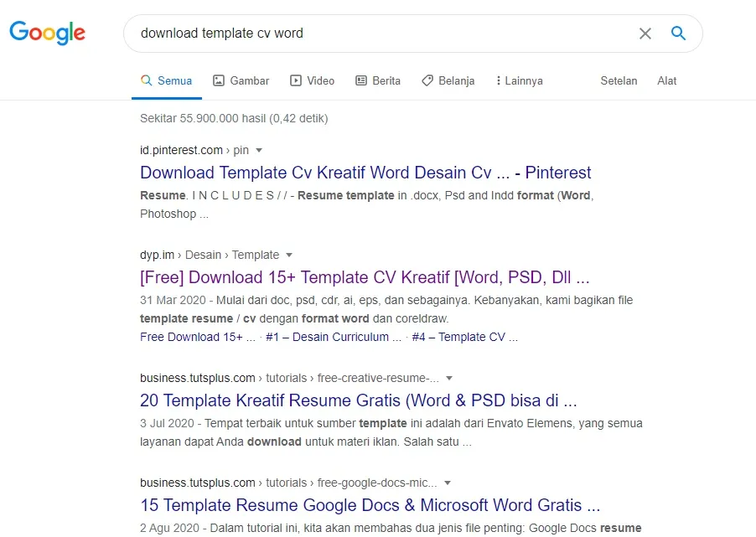
Task: Open #4 – Template CV sitelink
Action: click(x=465, y=337)
